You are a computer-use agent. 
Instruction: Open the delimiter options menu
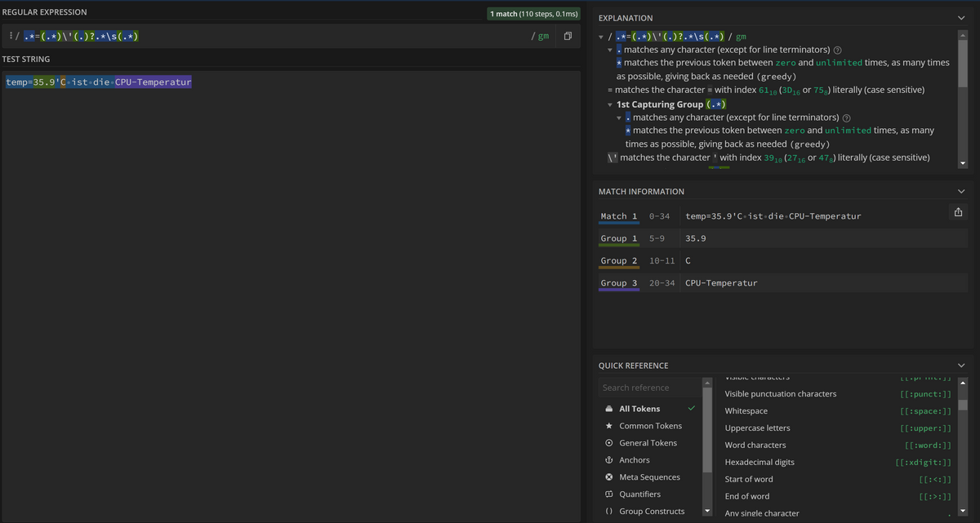[8, 37]
